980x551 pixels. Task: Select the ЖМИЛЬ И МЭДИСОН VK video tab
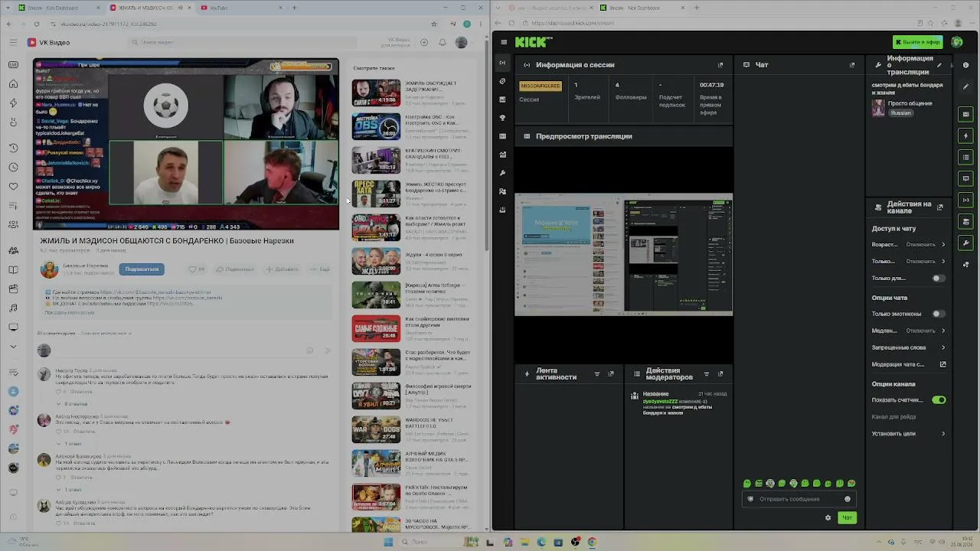[x=151, y=8]
